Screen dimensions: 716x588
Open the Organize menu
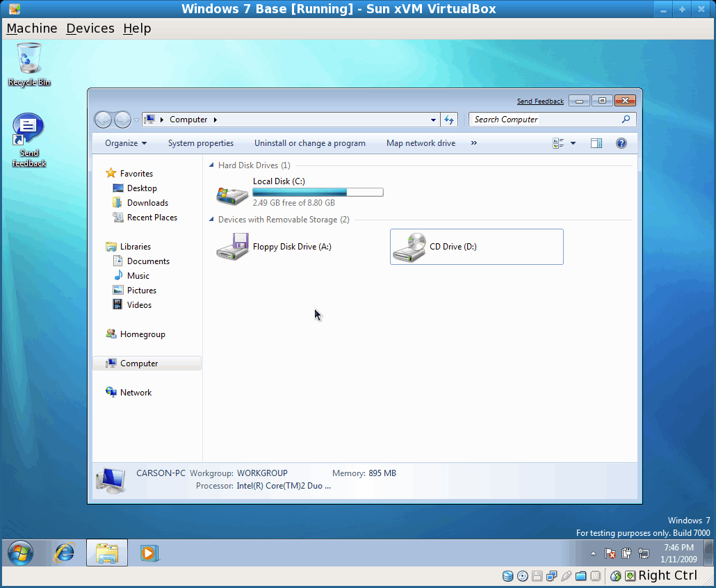[126, 143]
